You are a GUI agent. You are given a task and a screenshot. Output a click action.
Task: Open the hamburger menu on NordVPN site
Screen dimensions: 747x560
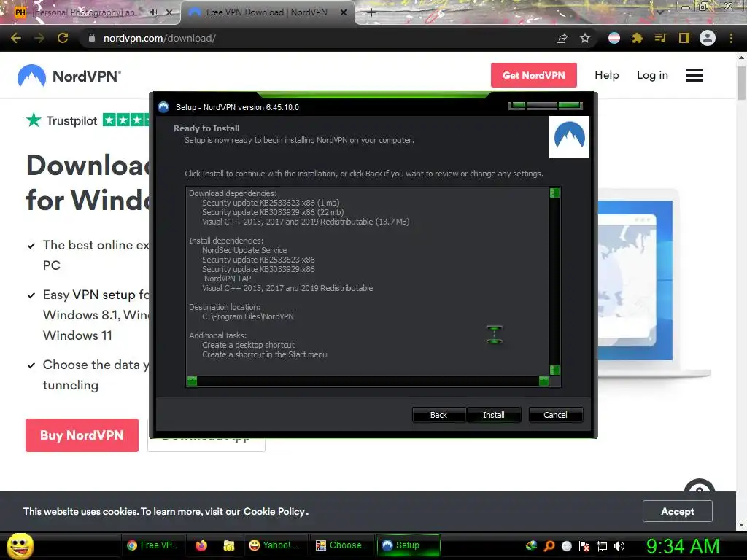click(x=694, y=75)
